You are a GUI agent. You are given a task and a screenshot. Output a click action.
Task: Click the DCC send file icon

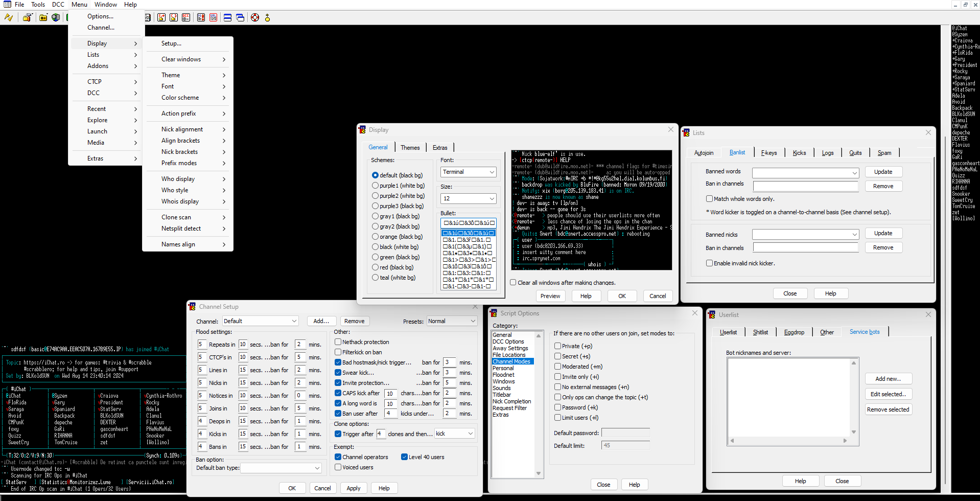pyautogui.click(x=161, y=17)
